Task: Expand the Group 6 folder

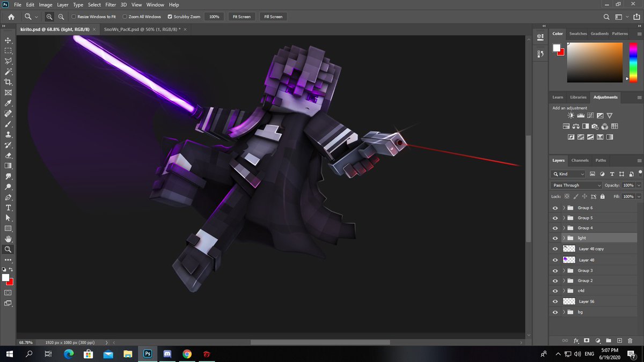Action: click(563, 208)
